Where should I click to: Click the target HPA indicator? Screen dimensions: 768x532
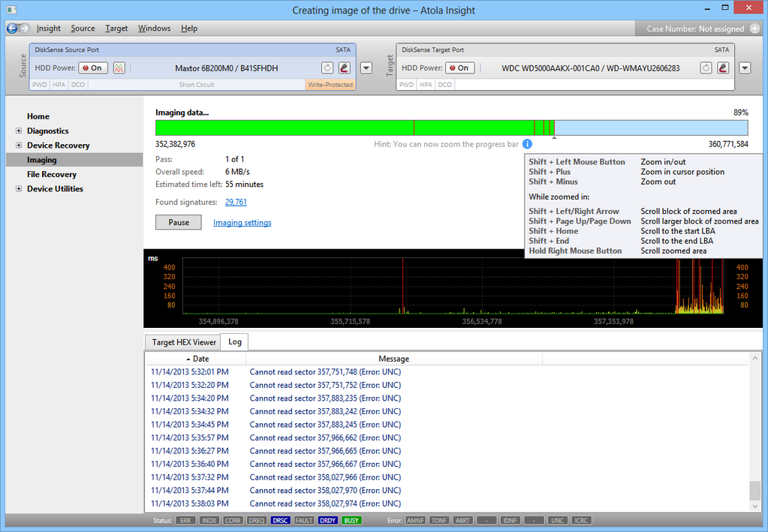coord(426,85)
